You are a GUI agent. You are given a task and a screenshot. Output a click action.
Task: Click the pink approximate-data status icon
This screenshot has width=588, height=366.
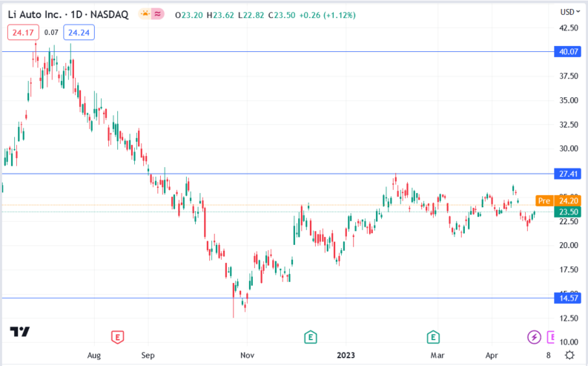tap(156, 14)
